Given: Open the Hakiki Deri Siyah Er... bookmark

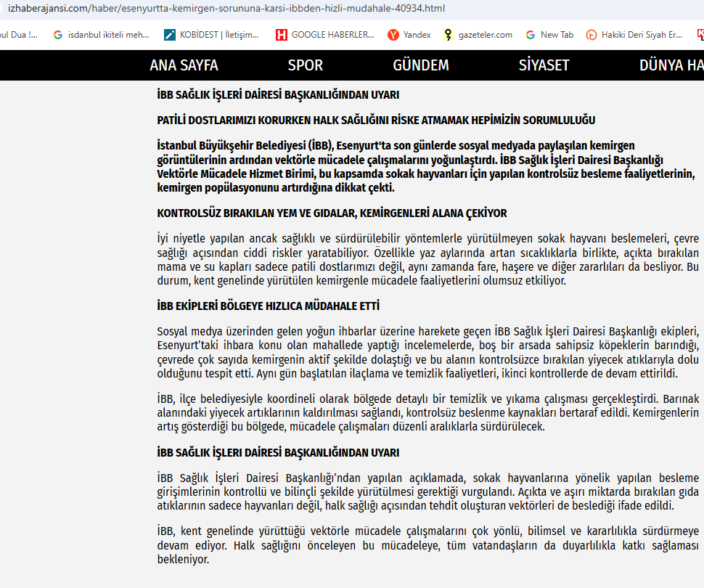Looking at the screenshot, I should click(634, 35).
